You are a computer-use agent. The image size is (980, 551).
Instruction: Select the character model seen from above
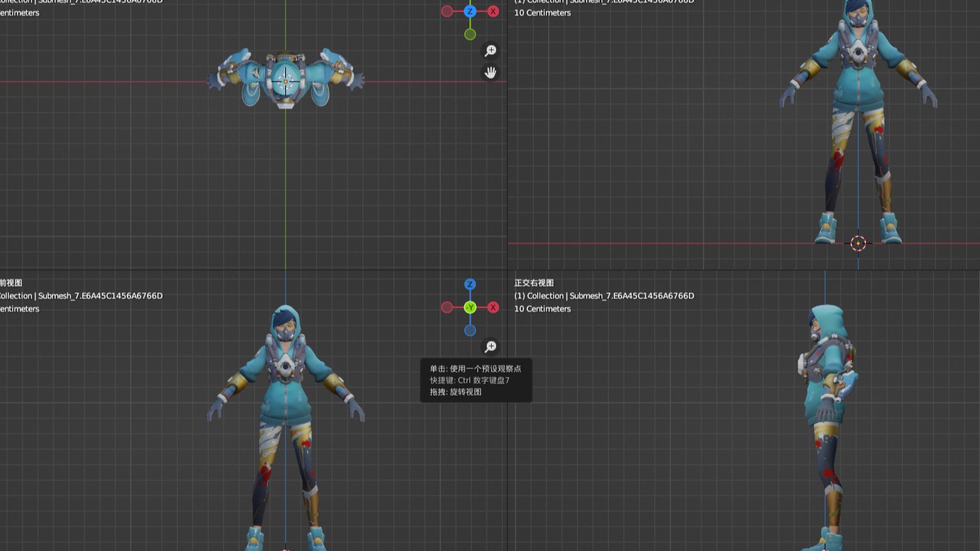(285, 78)
